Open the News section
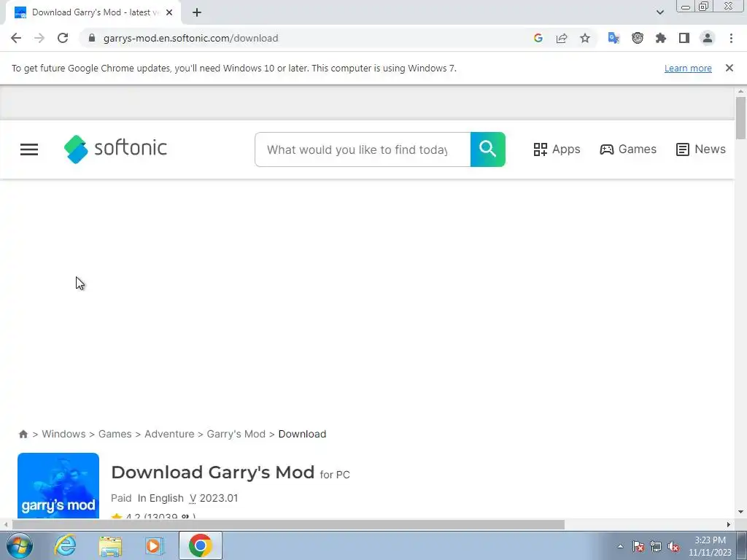The width and height of the screenshot is (747, 560). [701, 149]
